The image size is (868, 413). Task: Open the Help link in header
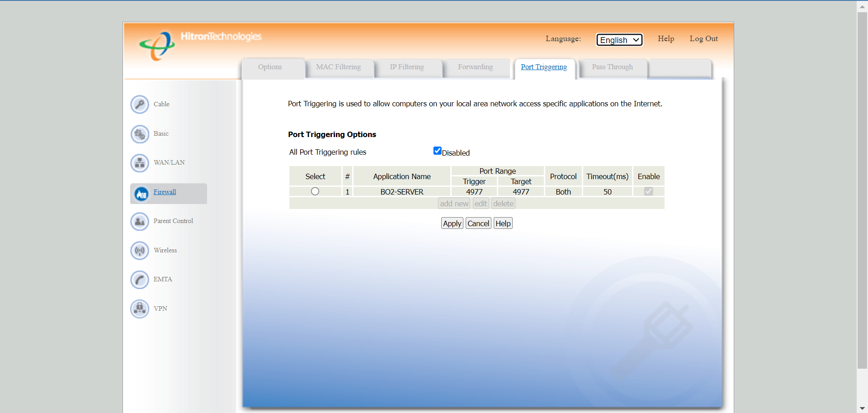(666, 39)
